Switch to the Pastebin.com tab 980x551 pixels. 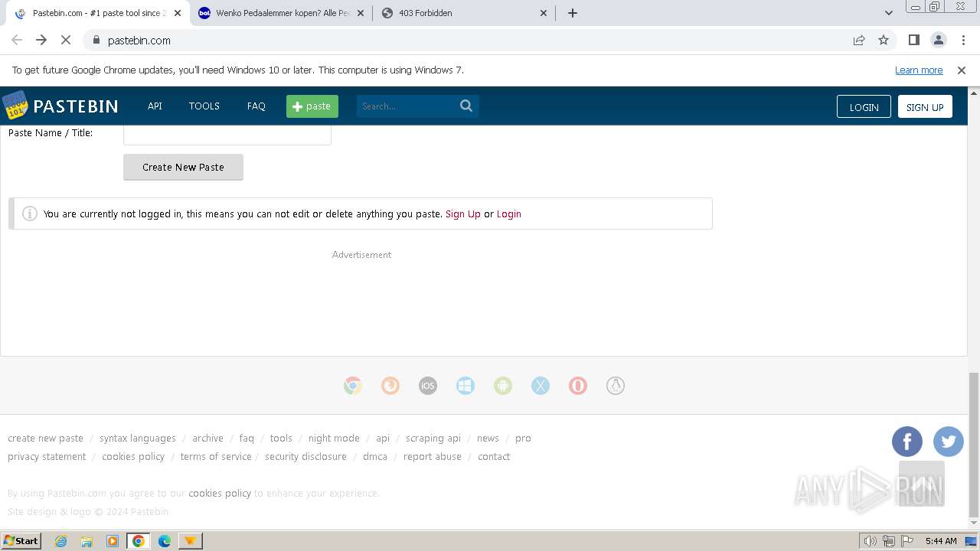(98, 13)
